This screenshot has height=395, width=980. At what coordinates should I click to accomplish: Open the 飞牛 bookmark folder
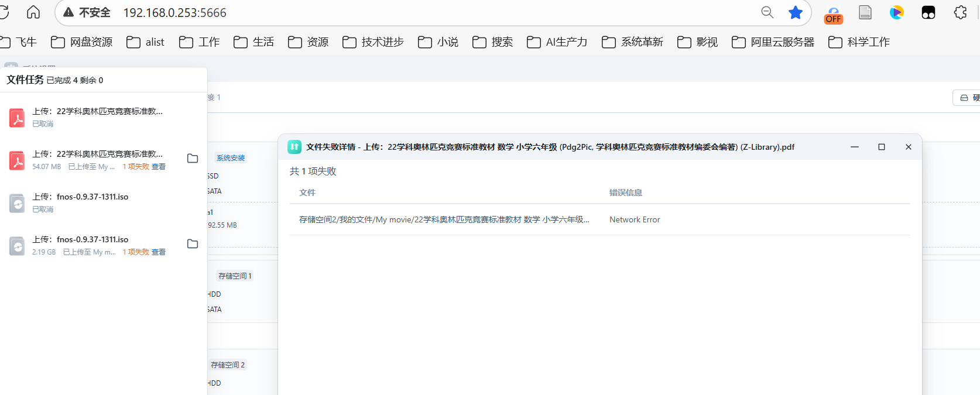(x=19, y=42)
